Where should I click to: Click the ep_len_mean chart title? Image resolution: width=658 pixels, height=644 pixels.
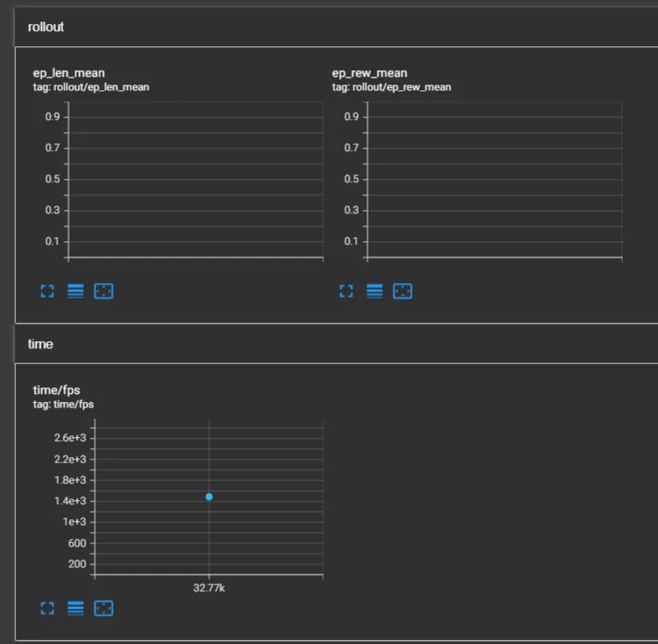point(69,73)
